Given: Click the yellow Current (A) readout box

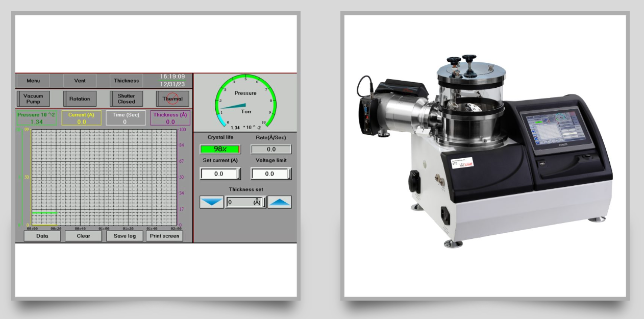Looking at the screenshot, I should tap(82, 118).
